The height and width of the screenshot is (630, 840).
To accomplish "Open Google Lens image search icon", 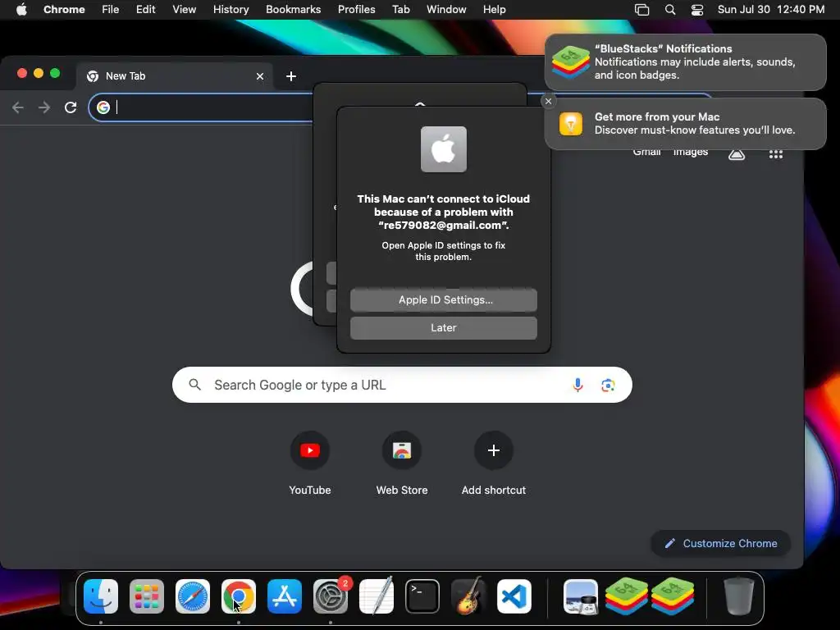I will pos(608,385).
